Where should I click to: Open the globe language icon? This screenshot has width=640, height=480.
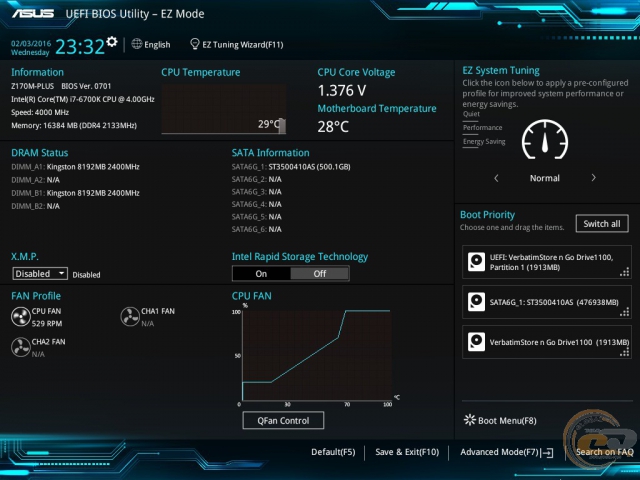point(137,44)
